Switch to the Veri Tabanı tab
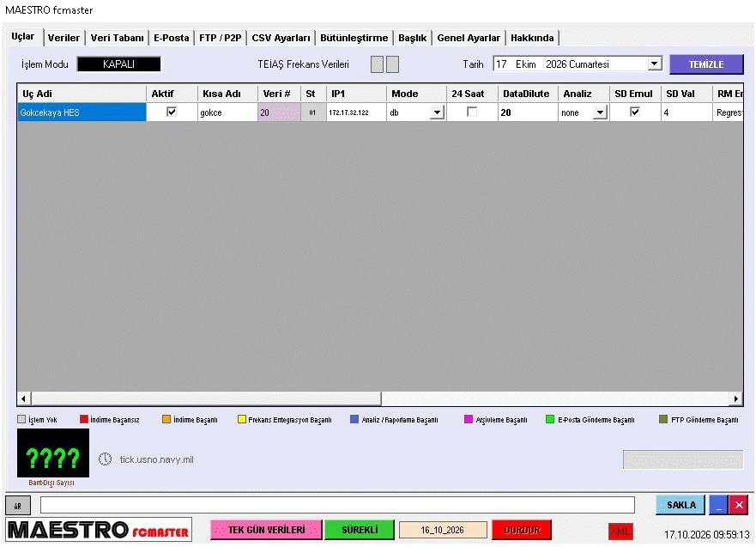756x547 pixels. [118, 38]
